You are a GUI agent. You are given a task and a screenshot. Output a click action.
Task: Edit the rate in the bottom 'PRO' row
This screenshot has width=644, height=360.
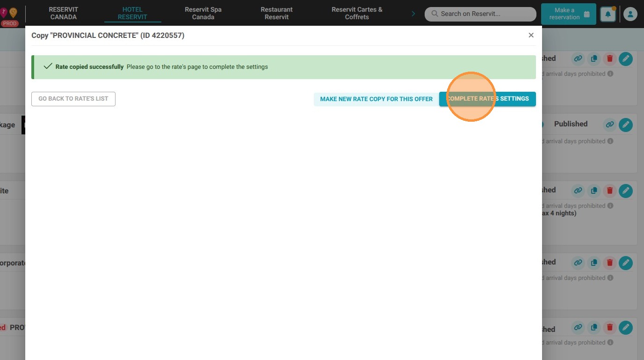tap(626, 328)
